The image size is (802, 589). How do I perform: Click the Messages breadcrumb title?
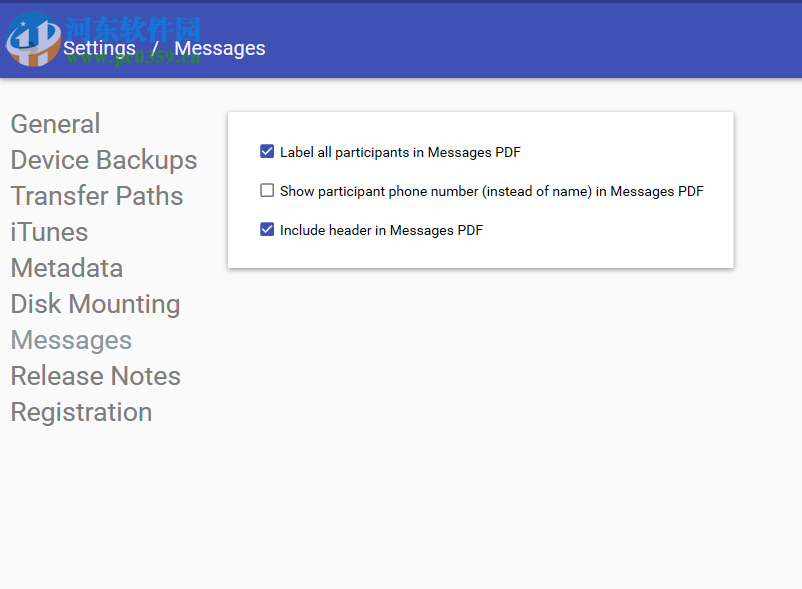coord(220,48)
